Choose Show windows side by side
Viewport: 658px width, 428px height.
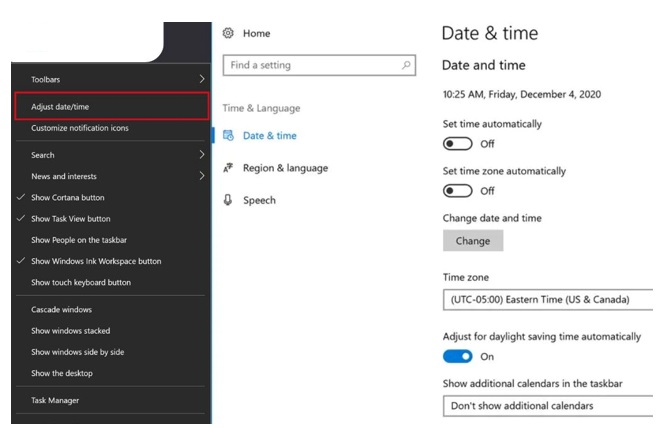[78, 352]
